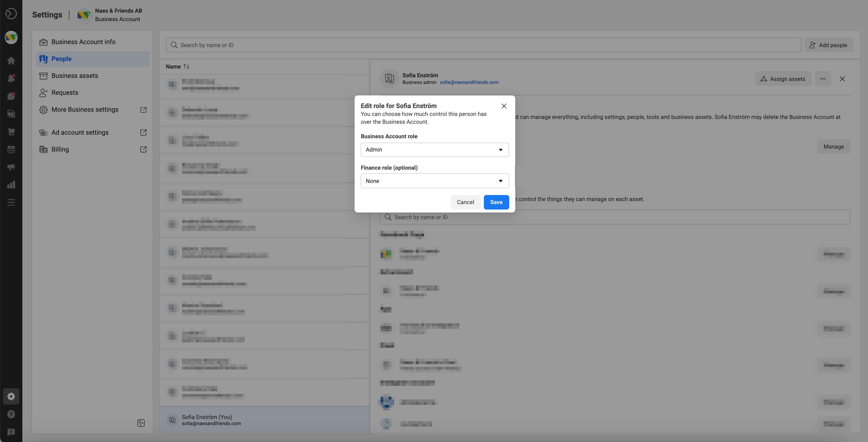Close the Sofia Enström details panel

(x=842, y=79)
